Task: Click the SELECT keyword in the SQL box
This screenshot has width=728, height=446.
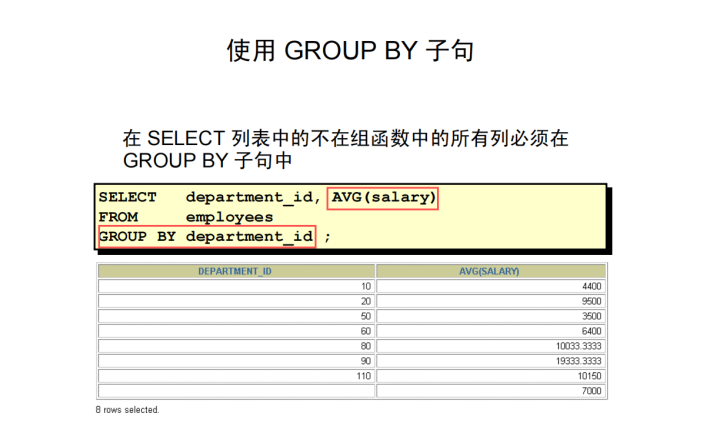Action: click(x=127, y=197)
